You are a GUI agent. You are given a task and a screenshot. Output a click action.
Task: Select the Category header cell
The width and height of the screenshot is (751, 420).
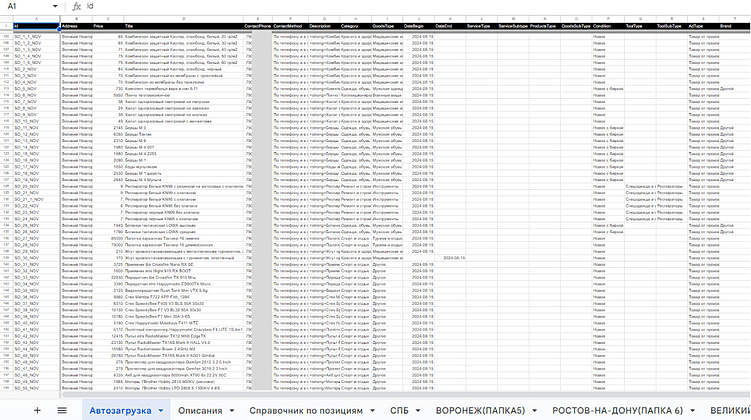coord(356,26)
